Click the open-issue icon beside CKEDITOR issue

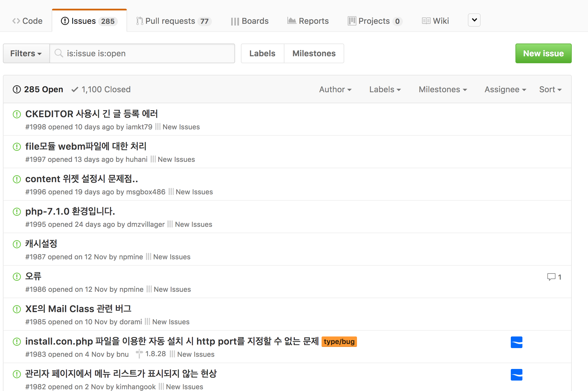[x=17, y=114]
